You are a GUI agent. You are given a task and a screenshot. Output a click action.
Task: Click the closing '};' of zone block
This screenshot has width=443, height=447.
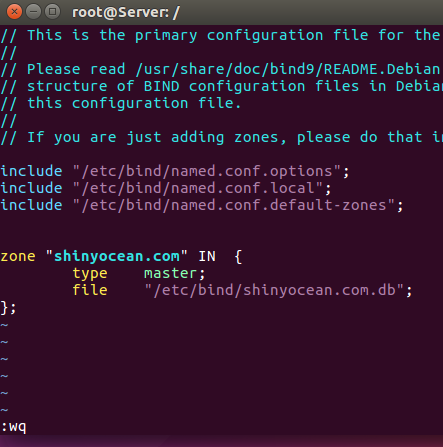point(8,308)
